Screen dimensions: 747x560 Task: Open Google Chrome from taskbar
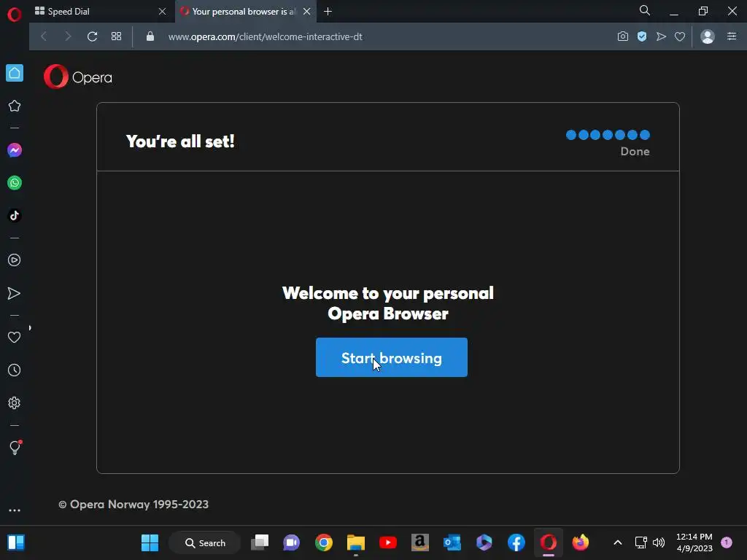[x=323, y=542]
